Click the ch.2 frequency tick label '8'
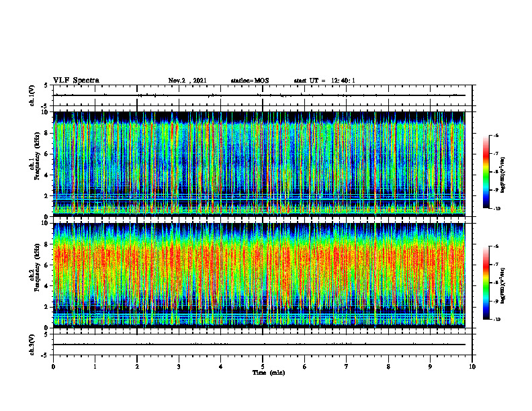Viewport: 532px width, 411px height. (46, 244)
